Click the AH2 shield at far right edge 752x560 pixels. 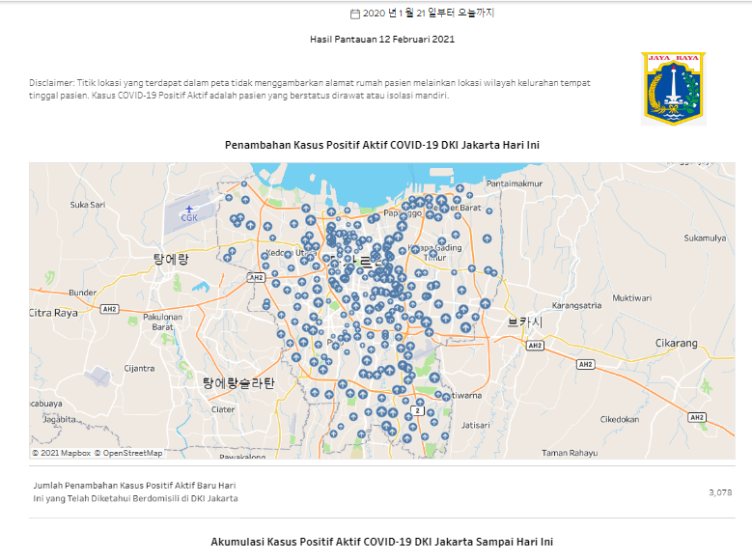tap(697, 416)
